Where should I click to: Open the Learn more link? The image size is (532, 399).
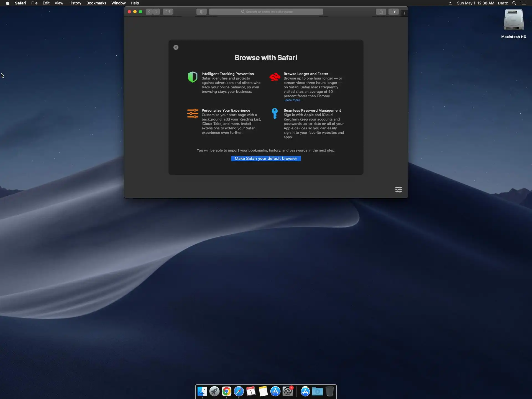coord(293,100)
